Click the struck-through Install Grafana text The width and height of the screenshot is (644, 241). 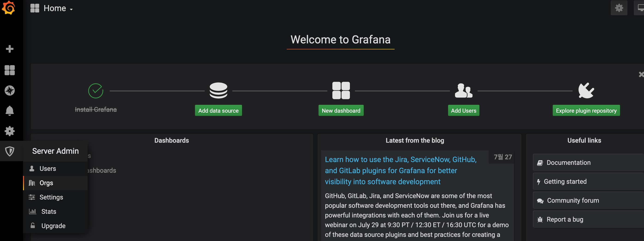point(96,110)
